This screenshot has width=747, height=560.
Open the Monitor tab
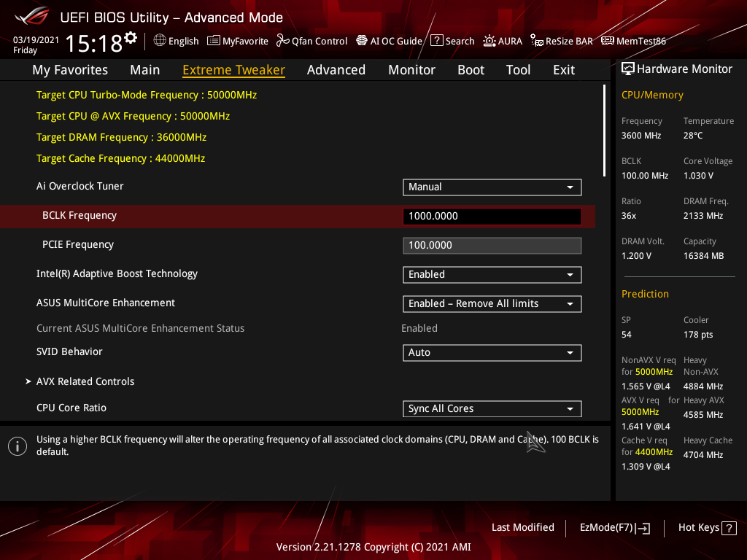(x=411, y=70)
